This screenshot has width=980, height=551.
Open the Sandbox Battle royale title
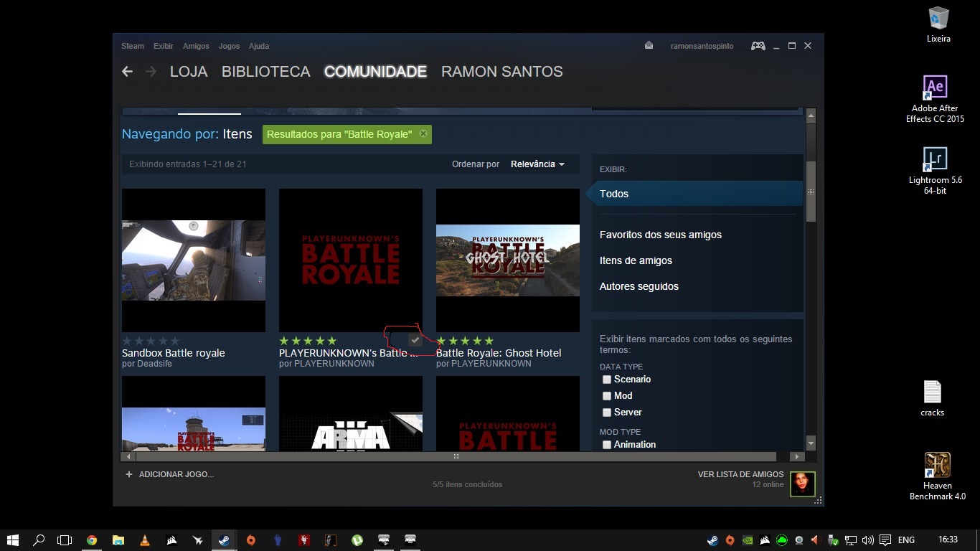pos(174,353)
